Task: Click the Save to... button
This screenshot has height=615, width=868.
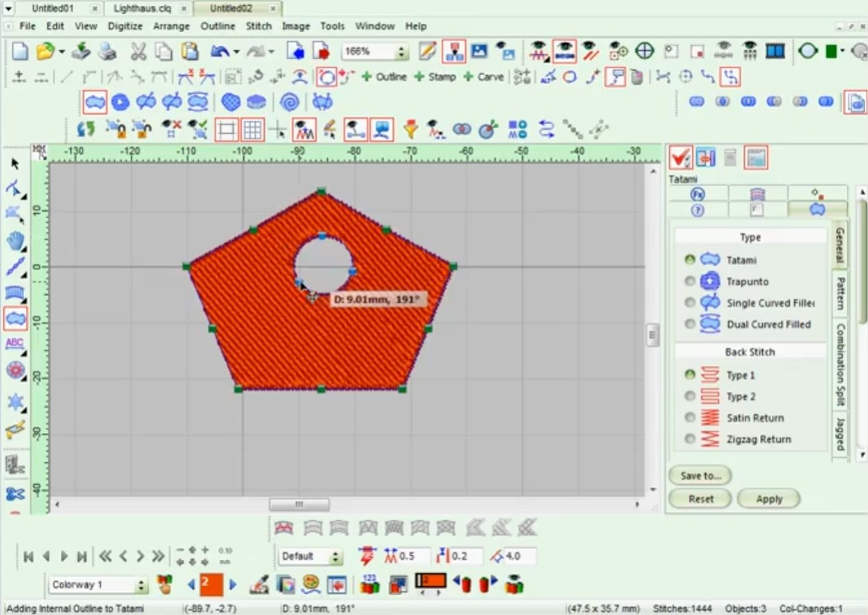Action: tap(700, 475)
